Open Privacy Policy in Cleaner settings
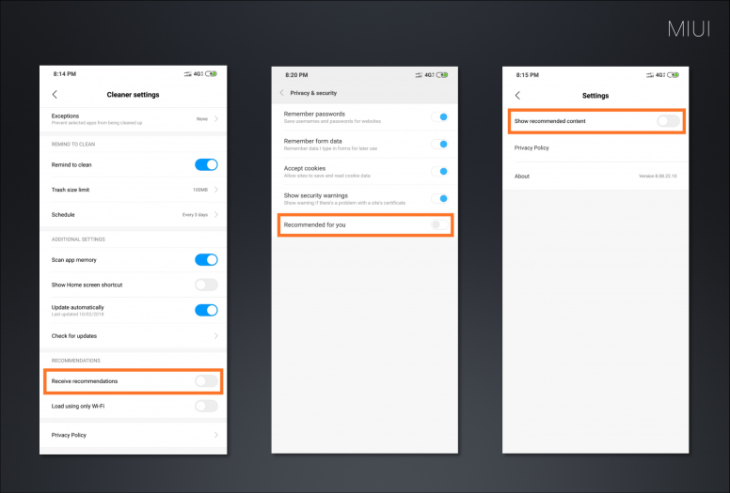730x493 pixels. [x=133, y=435]
